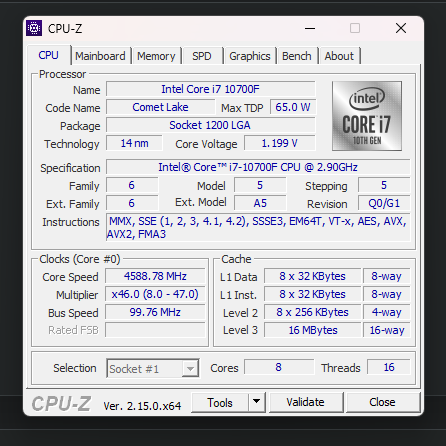
Task: Click the Specification field i7-10700F CPU @ 2.90GHz
Action: [x=258, y=167]
